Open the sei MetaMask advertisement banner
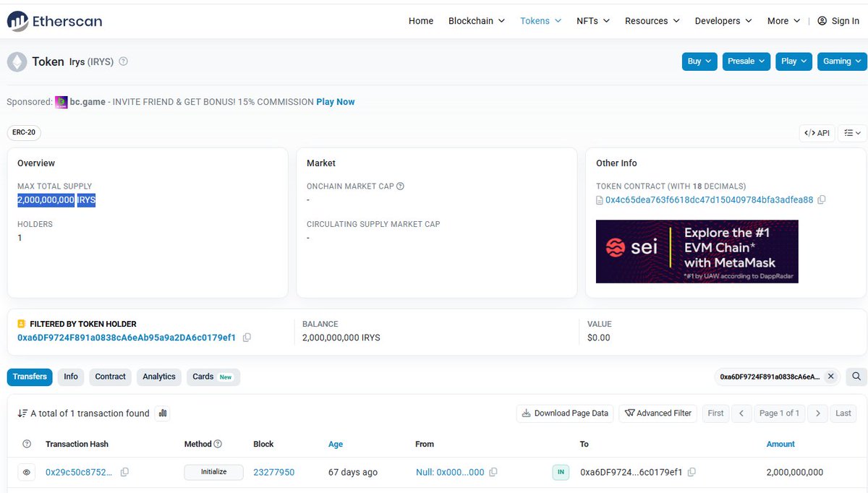Viewport: 868px width, 493px height. click(697, 252)
